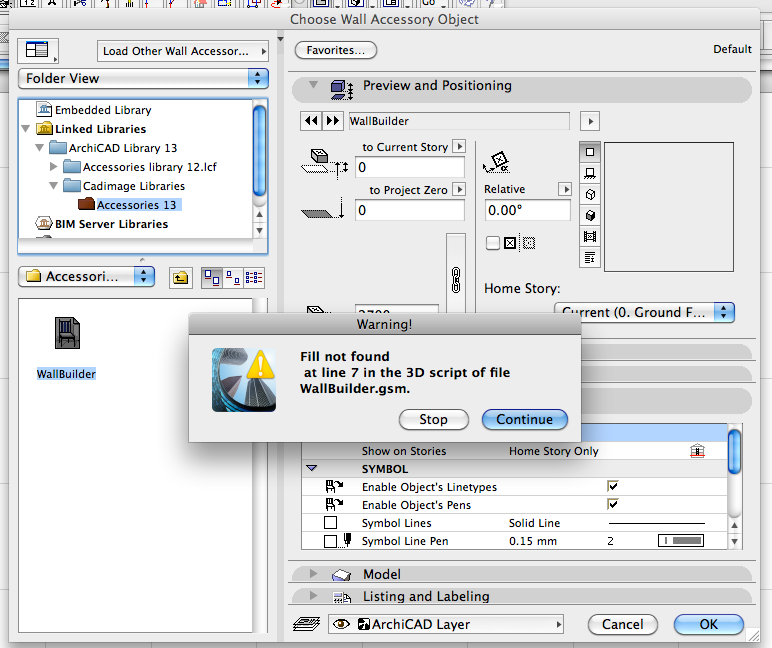Select the 3D wireframe preview icon
Image resolution: width=772 pixels, height=648 pixels.
point(590,194)
